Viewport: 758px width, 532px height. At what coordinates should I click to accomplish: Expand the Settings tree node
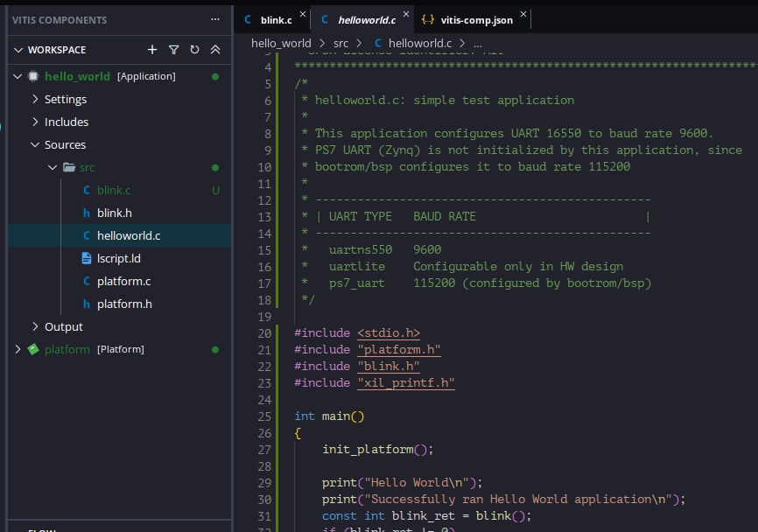36,99
